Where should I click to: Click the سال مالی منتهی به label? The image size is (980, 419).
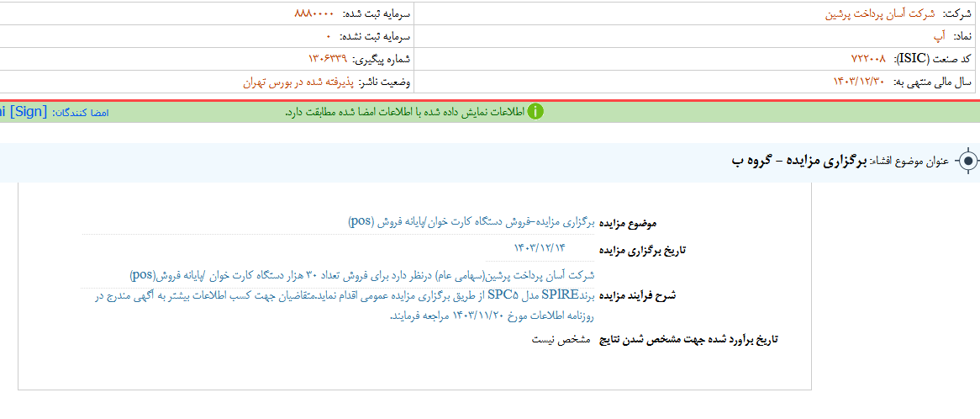[x=931, y=82]
